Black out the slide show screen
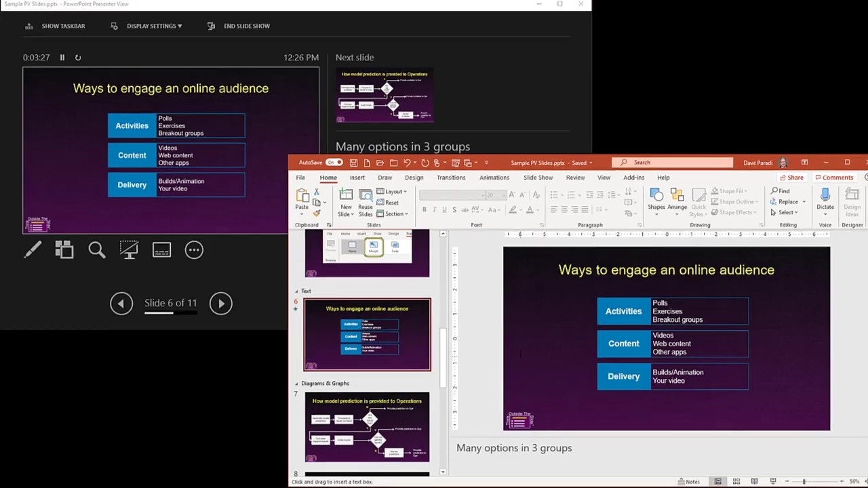Viewport: 868px width, 488px height. coord(129,250)
